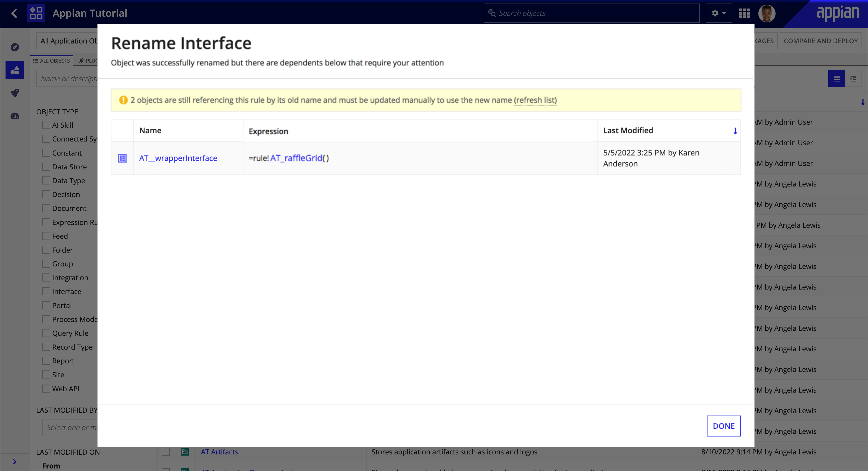Click the Search objects input field
This screenshot has width=868, height=471.
(593, 13)
